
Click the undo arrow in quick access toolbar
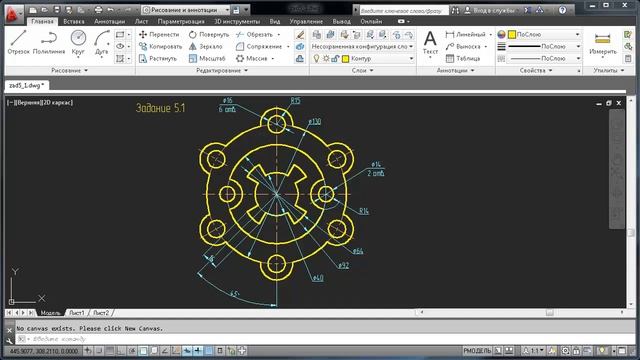(110, 9)
